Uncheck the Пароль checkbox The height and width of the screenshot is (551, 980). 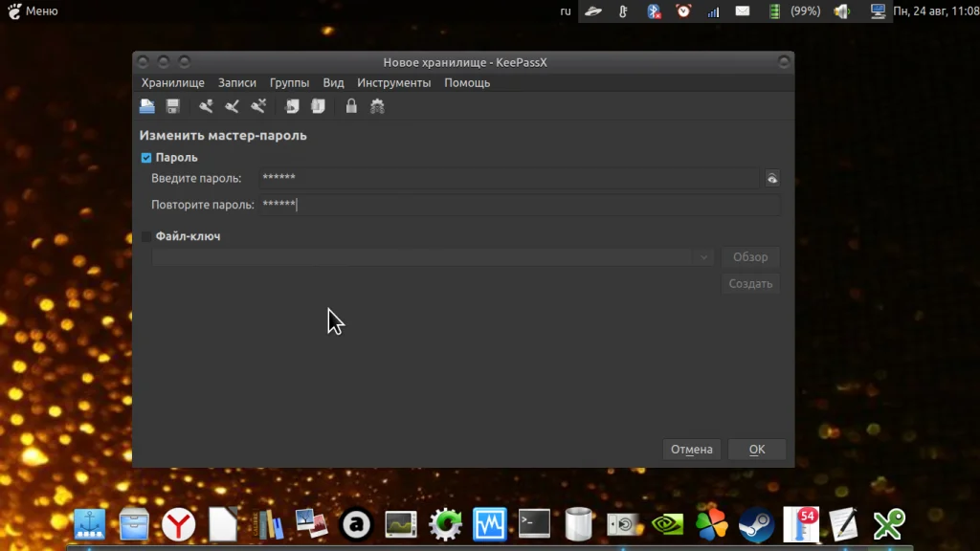click(146, 158)
